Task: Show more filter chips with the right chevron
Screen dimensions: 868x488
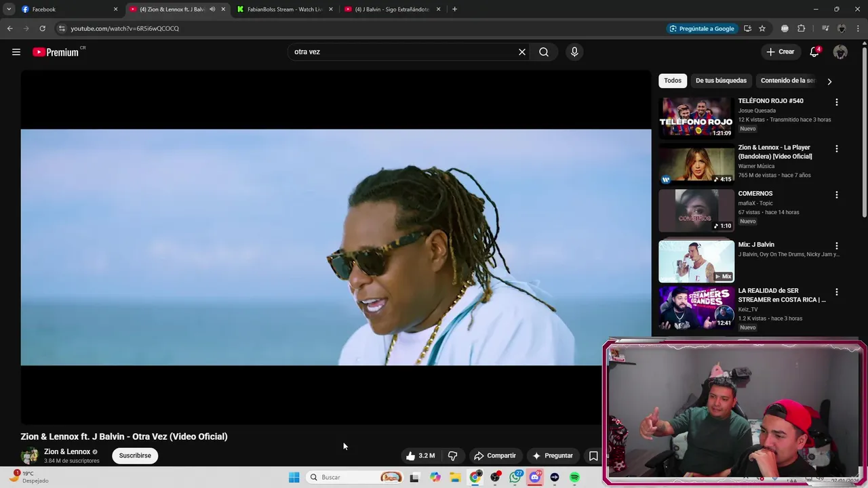Action: pyautogui.click(x=829, y=81)
